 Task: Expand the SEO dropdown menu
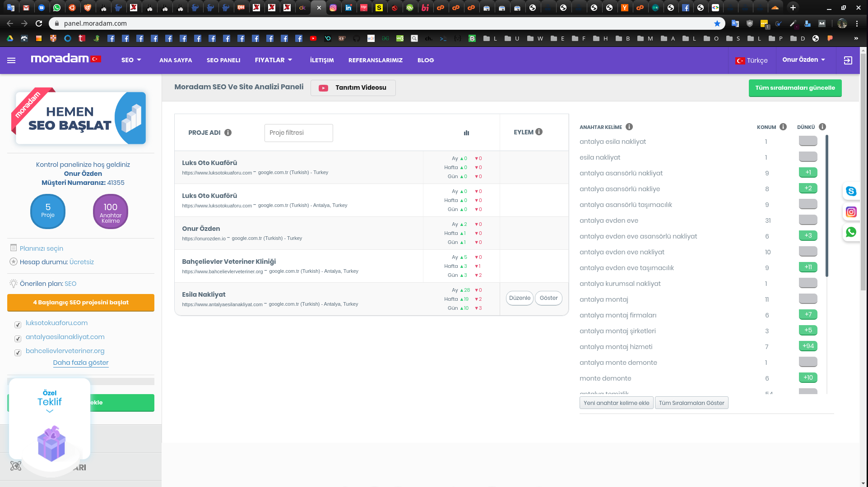tap(131, 60)
